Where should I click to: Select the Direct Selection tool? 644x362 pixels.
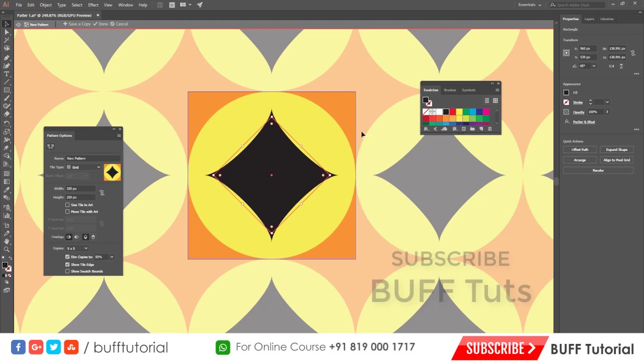pos(7,32)
